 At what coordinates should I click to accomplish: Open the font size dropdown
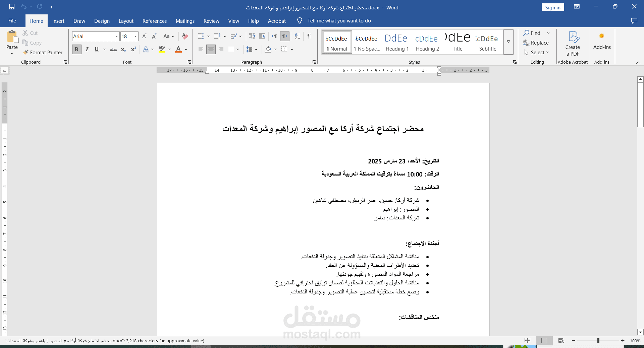tap(135, 36)
